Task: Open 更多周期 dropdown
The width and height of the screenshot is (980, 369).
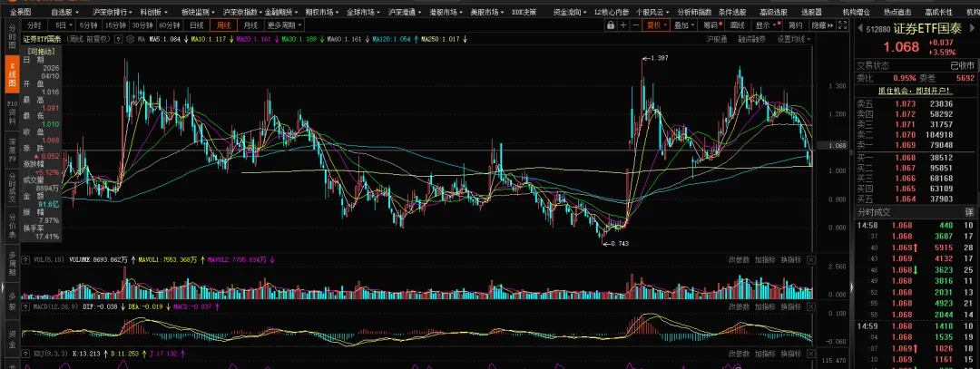Action: (x=285, y=25)
